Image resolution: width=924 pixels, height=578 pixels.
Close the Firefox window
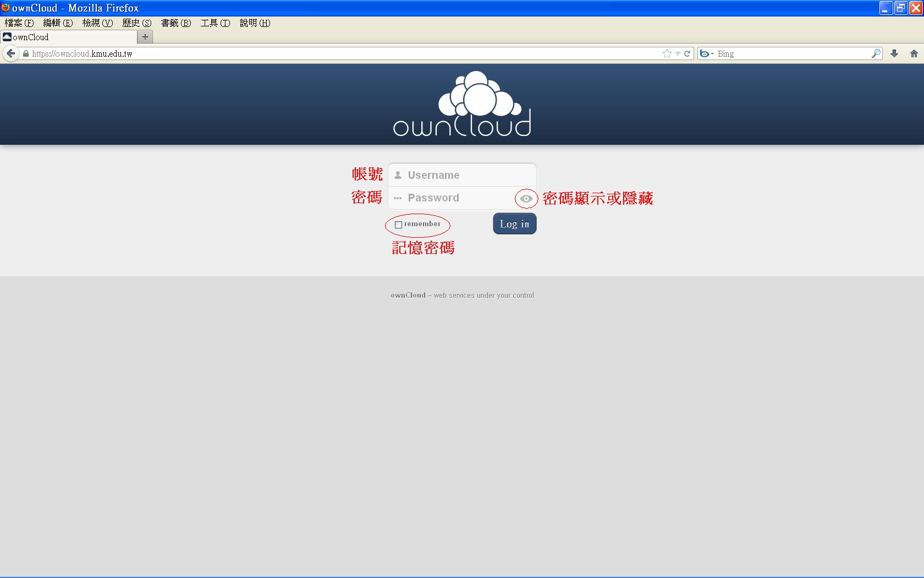916,8
